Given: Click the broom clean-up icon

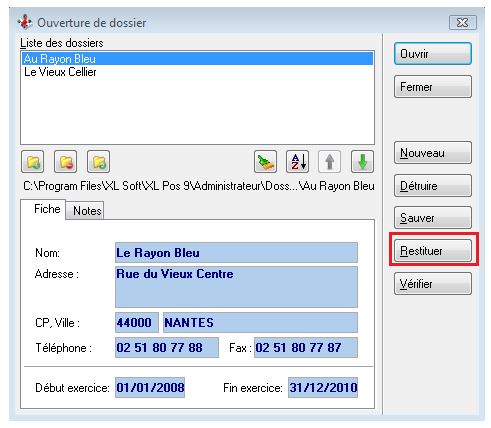Looking at the screenshot, I should click(x=265, y=162).
